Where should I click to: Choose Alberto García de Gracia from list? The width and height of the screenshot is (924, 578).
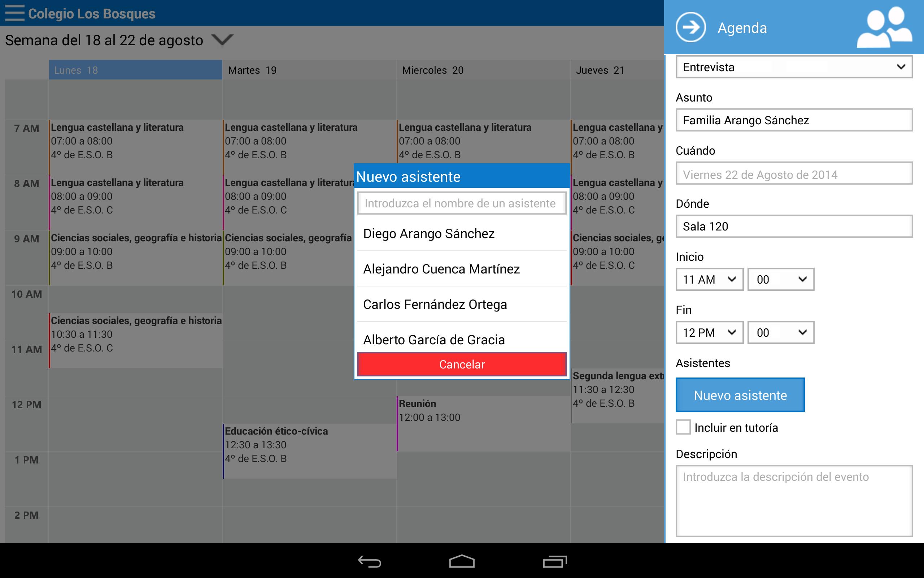(462, 337)
